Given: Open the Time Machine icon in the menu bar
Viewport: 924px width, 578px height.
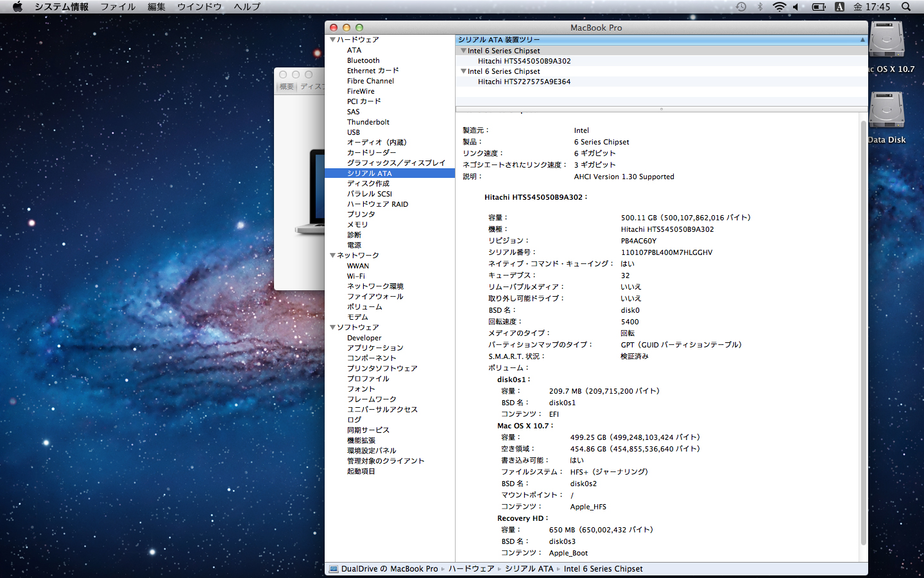Looking at the screenshot, I should pos(741,6).
